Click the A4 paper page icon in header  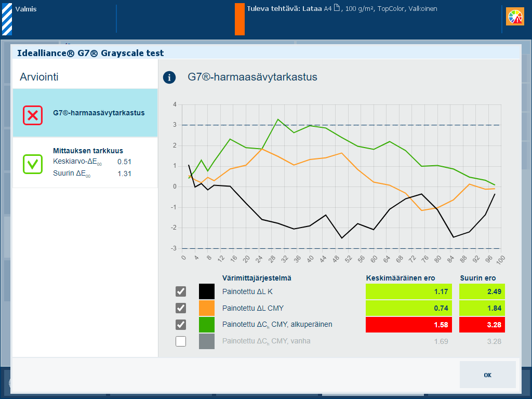(337, 7)
